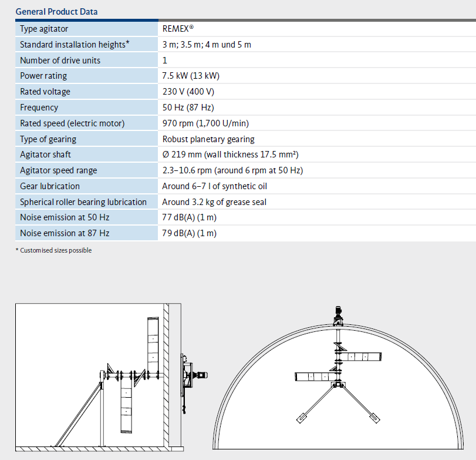The image size is (476, 460).
Task: Click the General Product Data heading
Action: tap(56, 11)
